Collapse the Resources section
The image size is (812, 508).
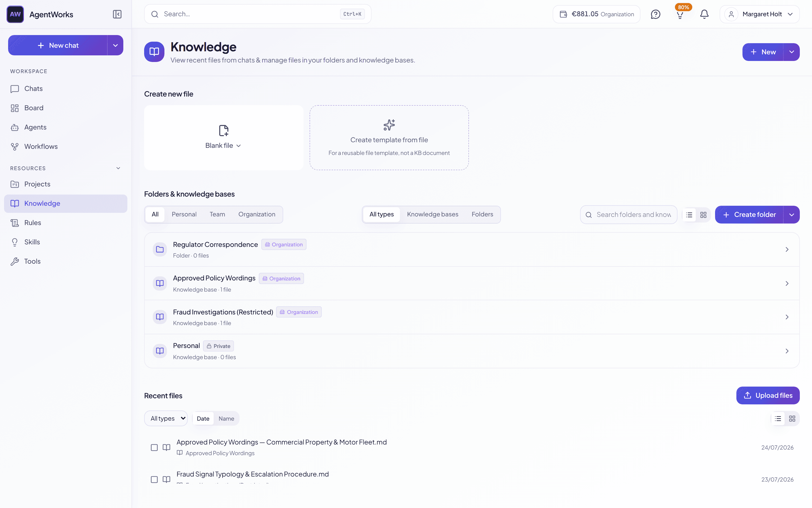point(118,168)
